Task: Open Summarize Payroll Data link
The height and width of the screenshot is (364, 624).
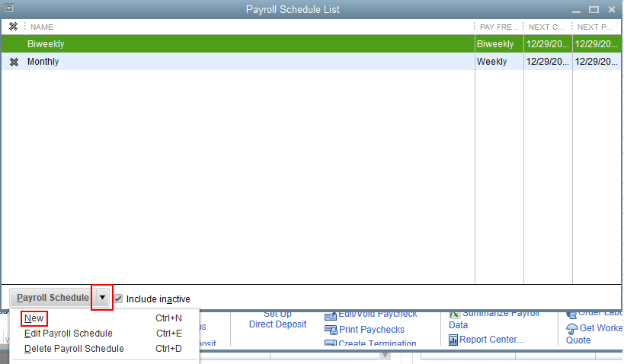Action: tap(494, 319)
